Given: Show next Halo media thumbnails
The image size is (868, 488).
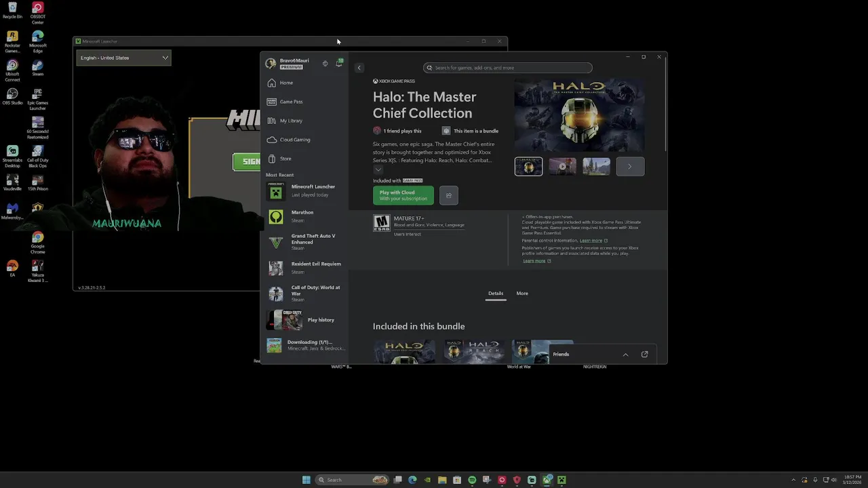Looking at the screenshot, I should coord(630,166).
